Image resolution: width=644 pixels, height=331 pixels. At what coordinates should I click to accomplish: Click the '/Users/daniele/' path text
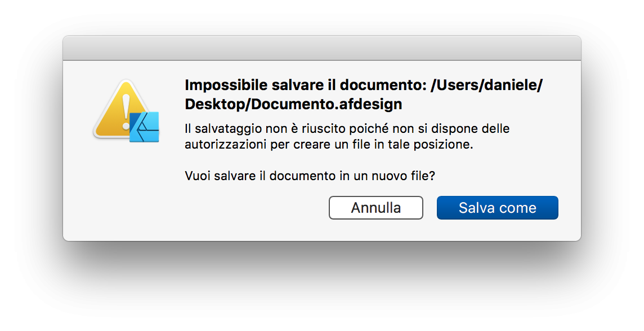tap(486, 85)
